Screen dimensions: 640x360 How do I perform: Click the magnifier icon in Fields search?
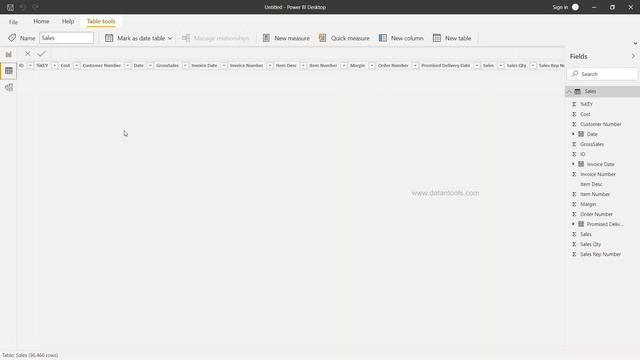pyautogui.click(x=575, y=74)
